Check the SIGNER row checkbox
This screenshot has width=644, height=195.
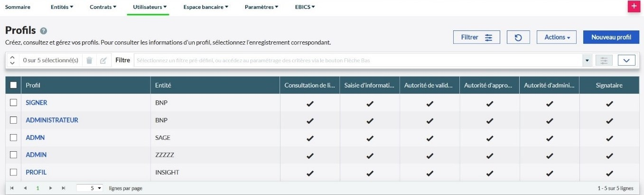(x=13, y=103)
